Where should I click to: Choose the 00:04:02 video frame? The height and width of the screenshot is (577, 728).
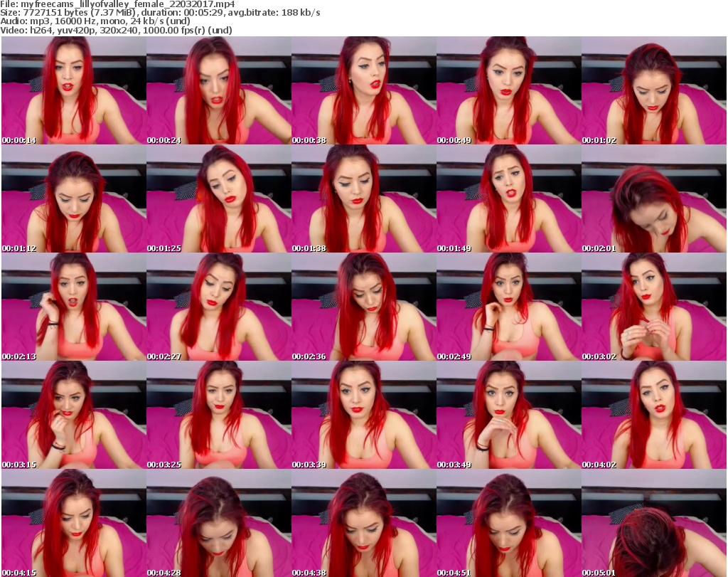[x=654, y=415]
